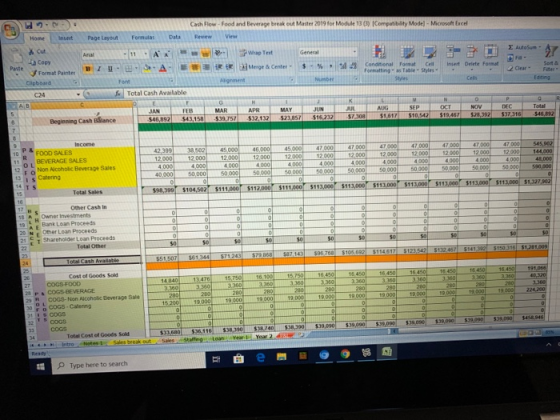This screenshot has width=560, height=420.
Task: Toggle Bottom Align vertical alignment
Action: coord(206,53)
